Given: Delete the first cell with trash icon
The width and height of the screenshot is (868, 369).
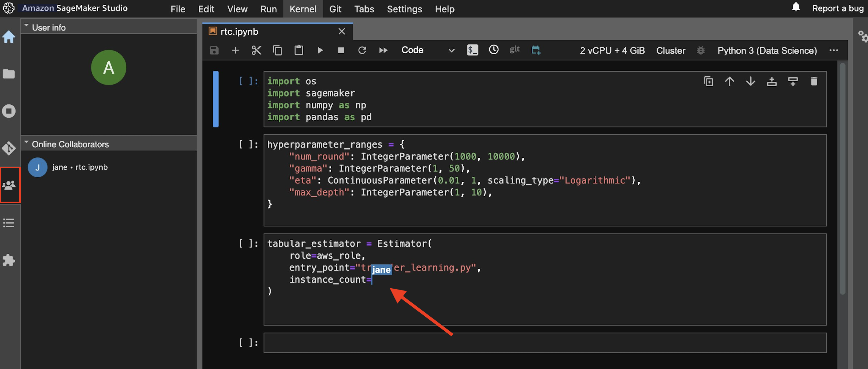Looking at the screenshot, I should (x=814, y=81).
